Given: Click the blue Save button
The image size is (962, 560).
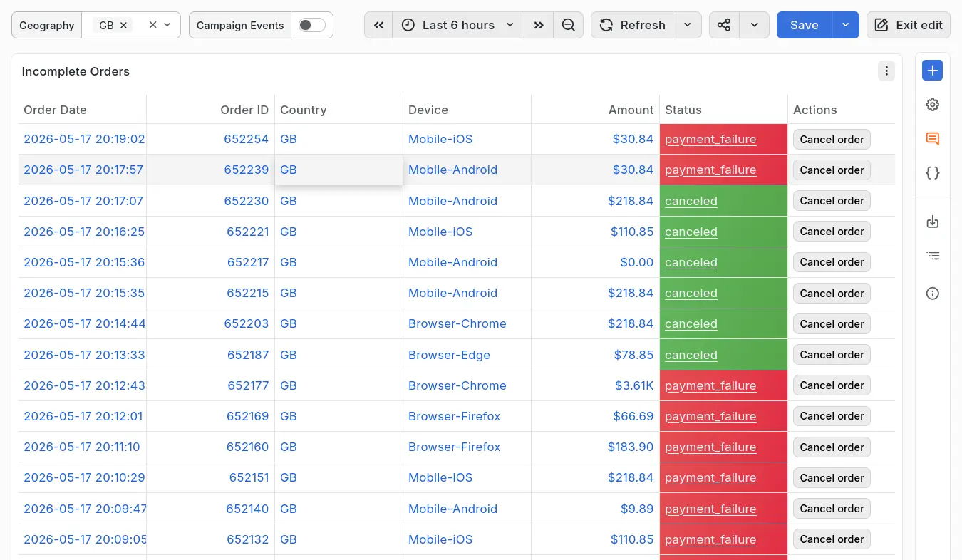Looking at the screenshot, I should [804, 25].
